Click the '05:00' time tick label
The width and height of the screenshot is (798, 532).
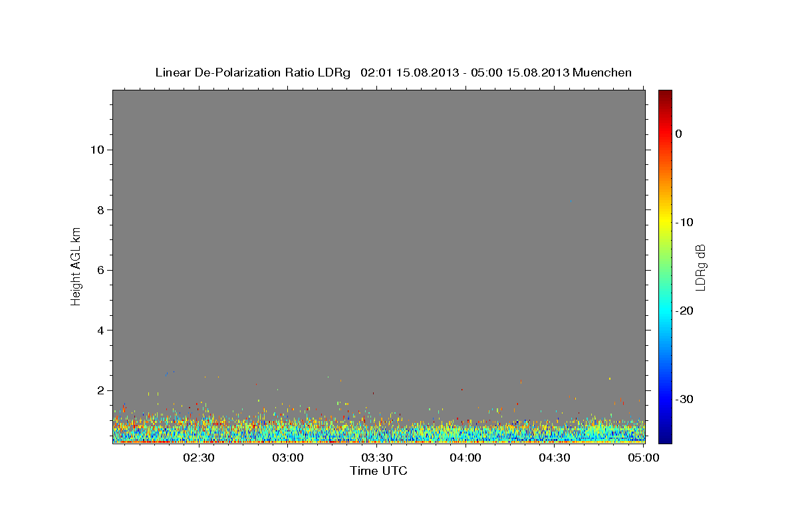(x=643, y=458)
